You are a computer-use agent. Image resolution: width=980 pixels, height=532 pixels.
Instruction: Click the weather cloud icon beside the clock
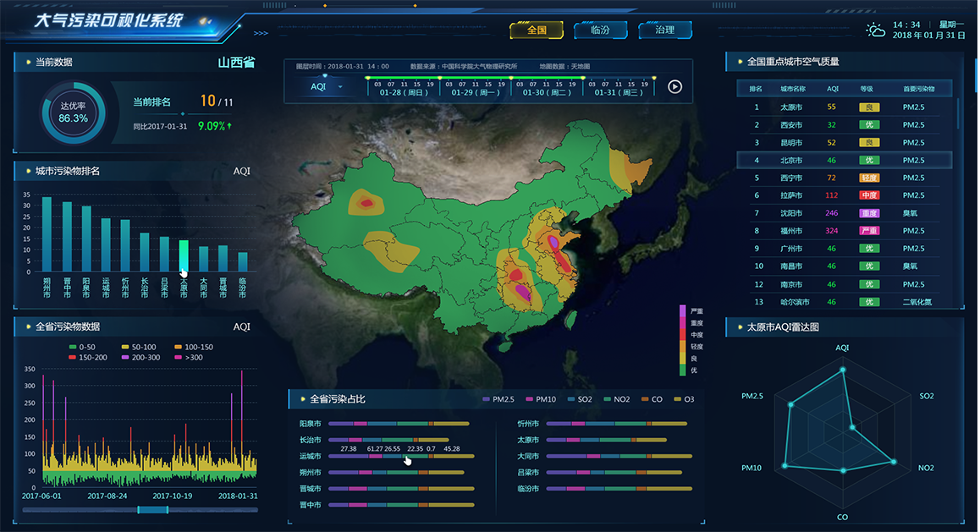876,30
